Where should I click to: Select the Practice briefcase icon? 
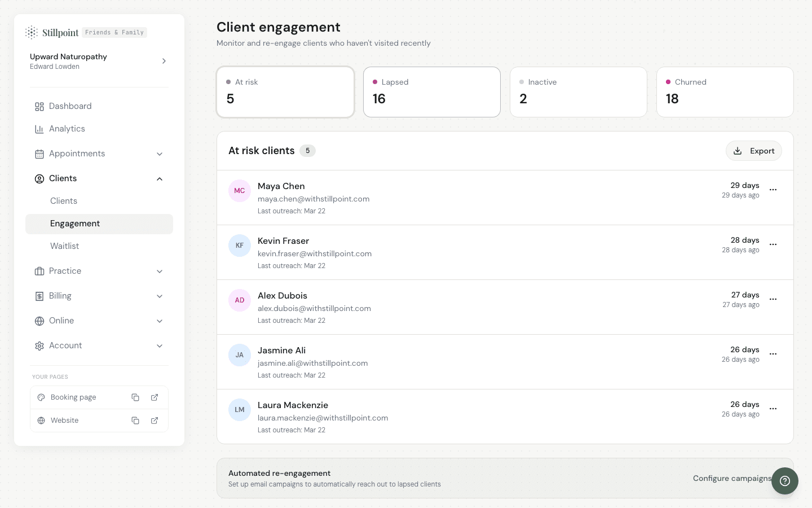pos(39,271)
